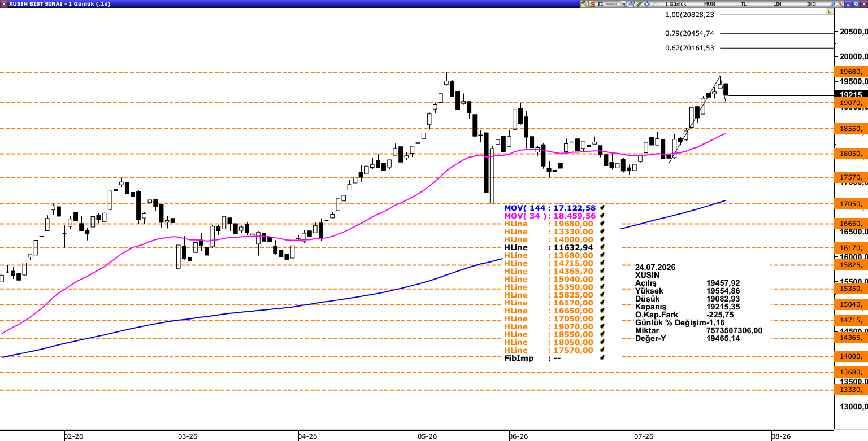Click the blue diagonal arrow icon
Screen dimensions: 868x441
point(833,4)
